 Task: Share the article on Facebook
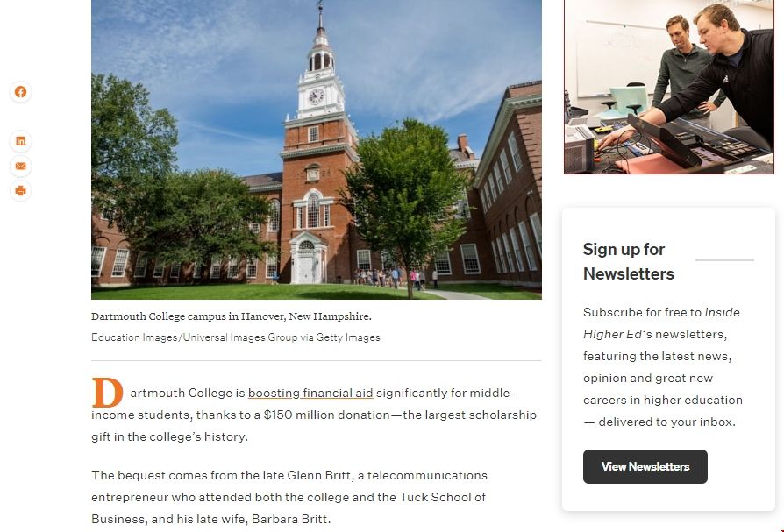click(x=20, y=92)
